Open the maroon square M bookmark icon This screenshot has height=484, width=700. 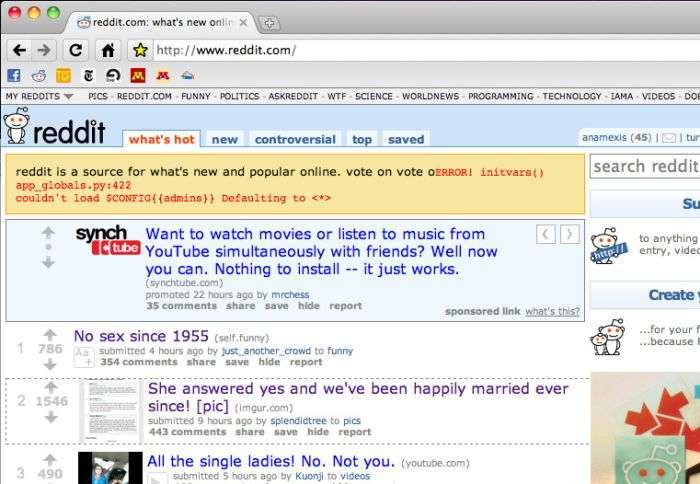click(138, 75)
